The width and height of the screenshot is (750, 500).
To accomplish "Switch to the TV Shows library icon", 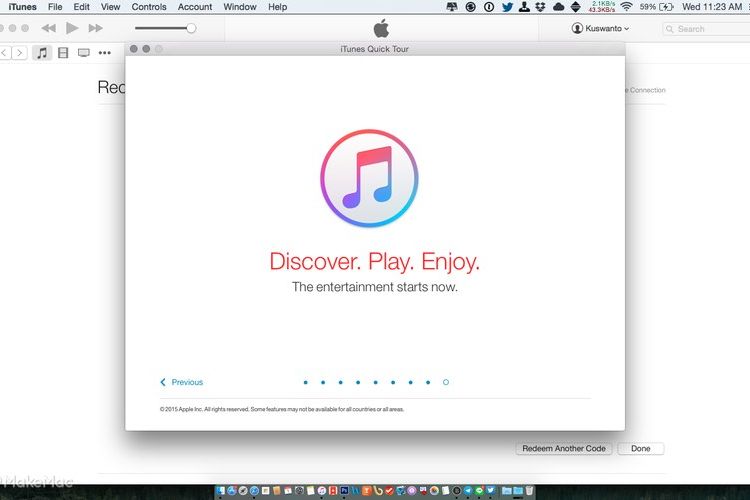I will [x=84, y=53].
